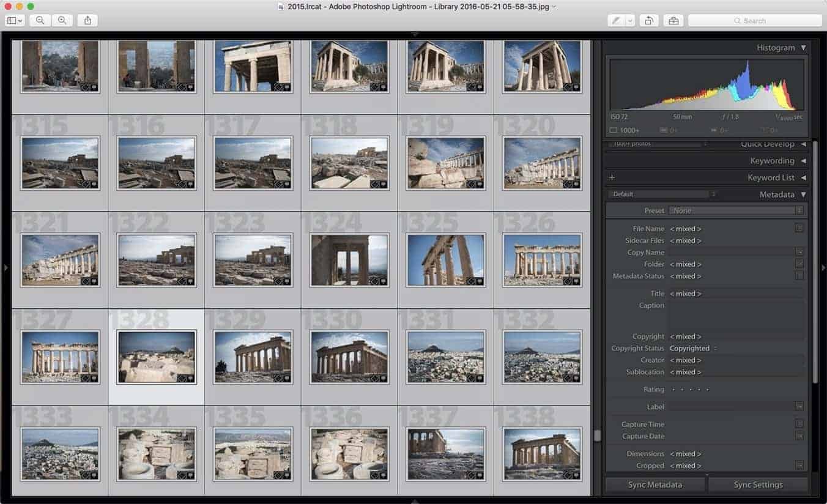Open the Preview sidebar view menu

pos(14,20)
